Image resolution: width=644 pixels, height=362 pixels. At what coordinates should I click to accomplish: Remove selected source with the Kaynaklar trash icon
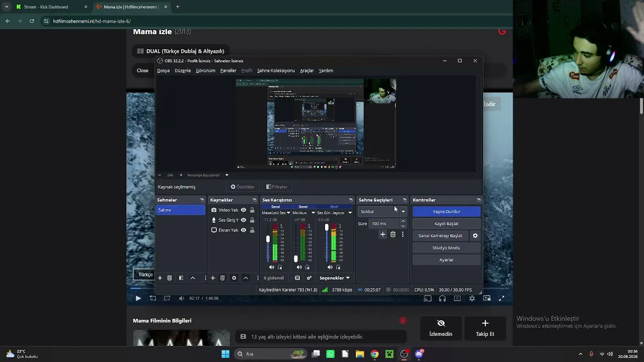click(x=222, y=278)
